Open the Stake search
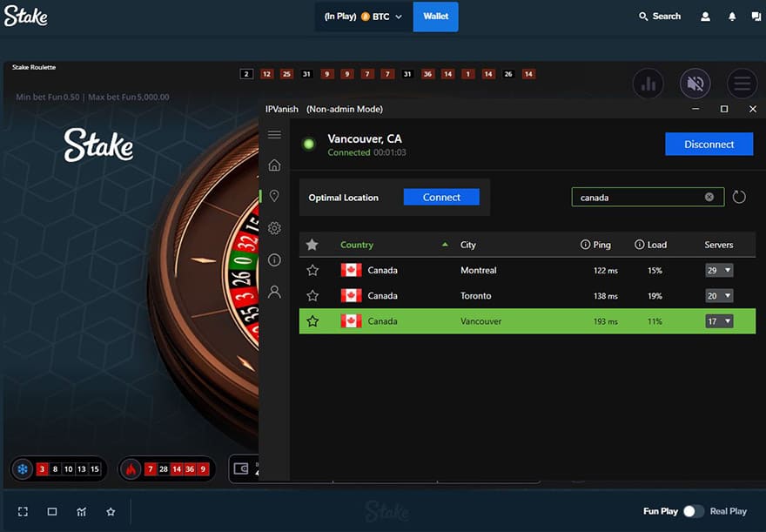The width and height of the screenshot is (766, 532). coord(660,17)
